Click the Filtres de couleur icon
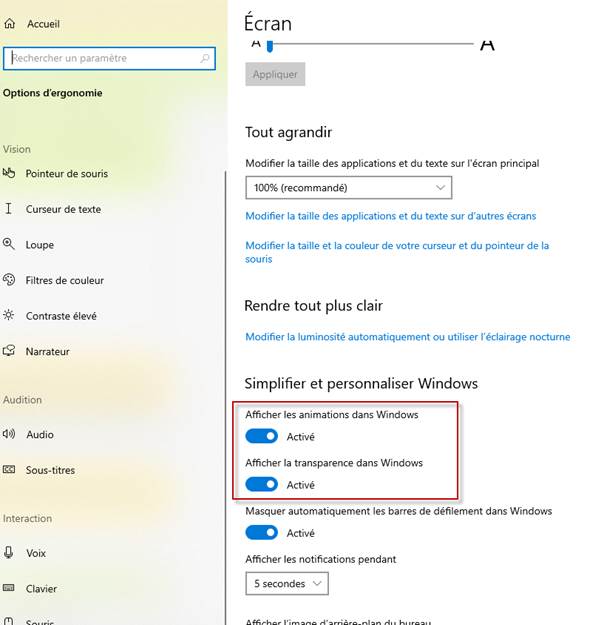Viewport: 604px width, 625px height. 9,280
